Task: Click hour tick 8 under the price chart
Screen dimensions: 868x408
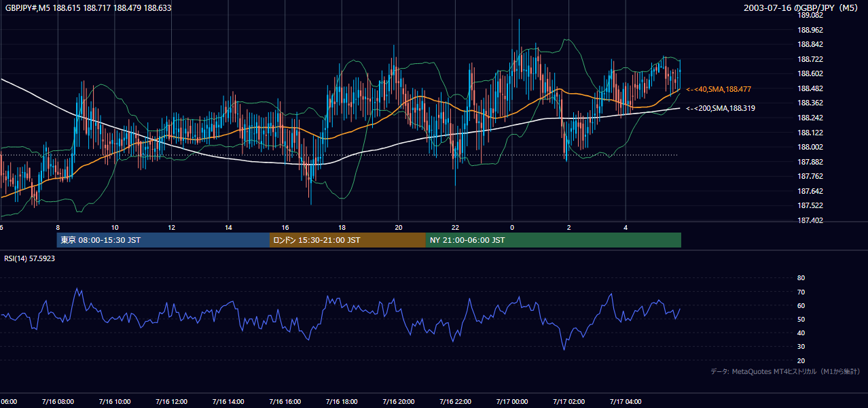Action: click(58, 228)
